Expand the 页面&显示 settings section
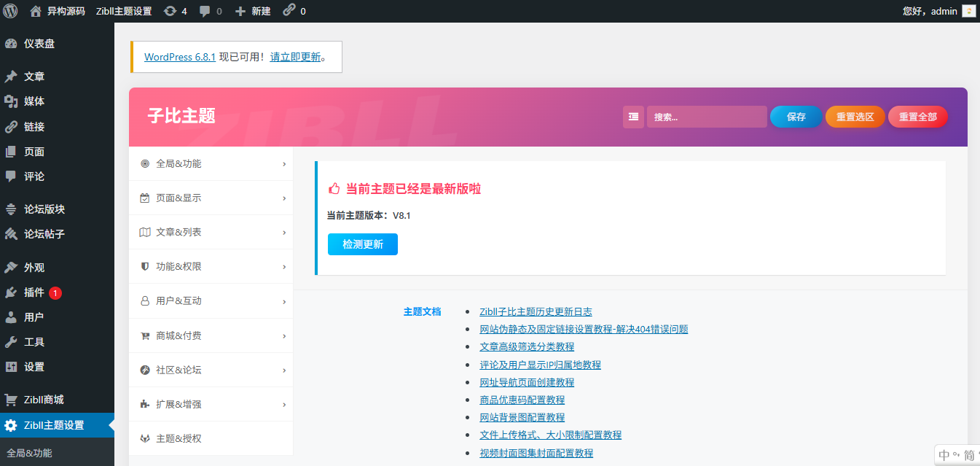The image size is (980, 466). (x=211, y=198)
